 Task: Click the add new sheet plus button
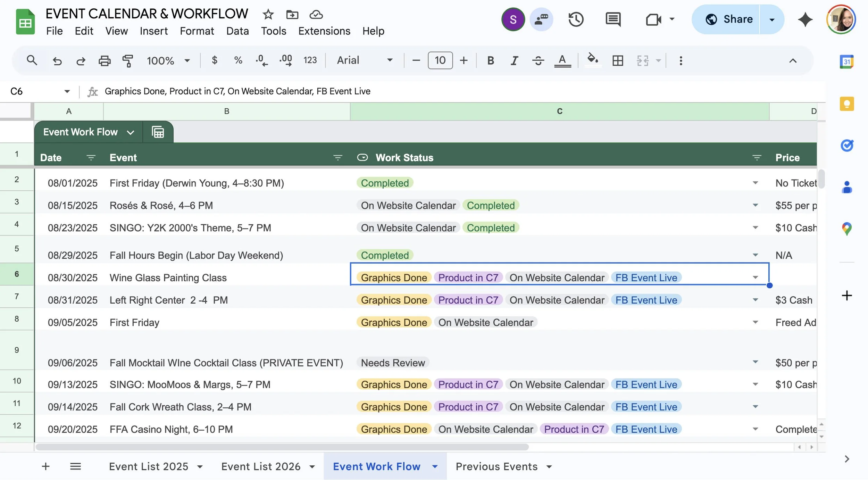click(45, 466)
